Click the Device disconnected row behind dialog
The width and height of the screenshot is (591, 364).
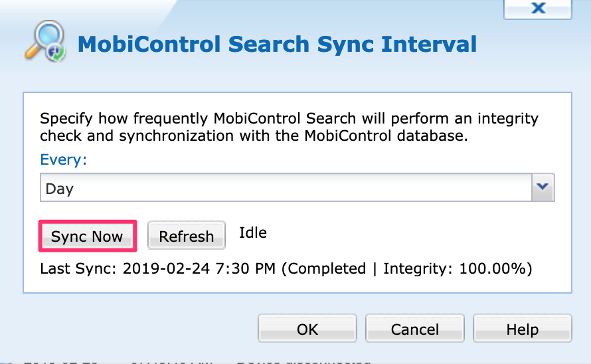pyautogui.click(x=319, y=361)
